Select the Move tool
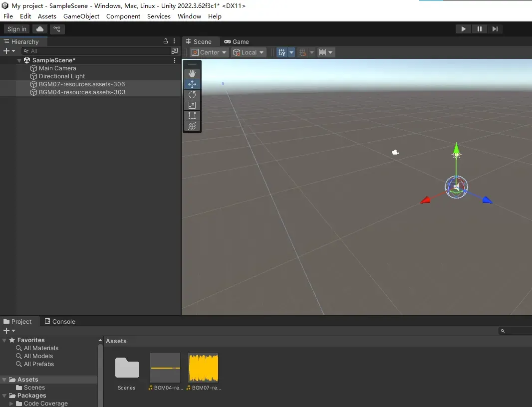The width and height of the screenshot is (532, 407). tap(192, 84)
